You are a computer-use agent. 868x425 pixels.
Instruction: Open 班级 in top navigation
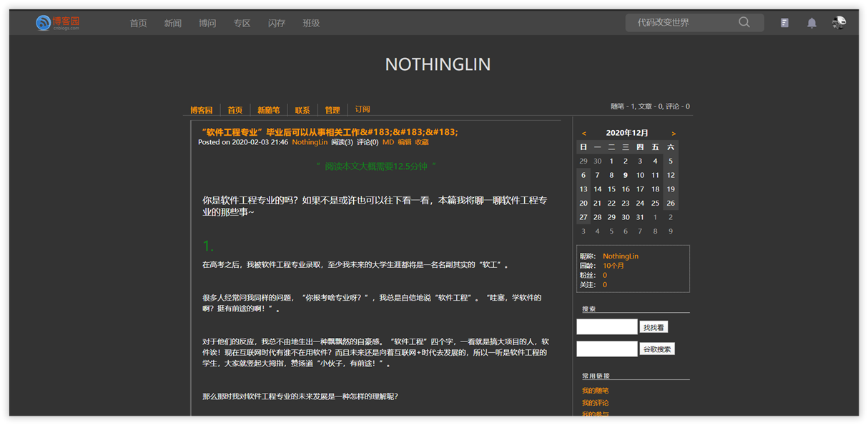[311, 23]
